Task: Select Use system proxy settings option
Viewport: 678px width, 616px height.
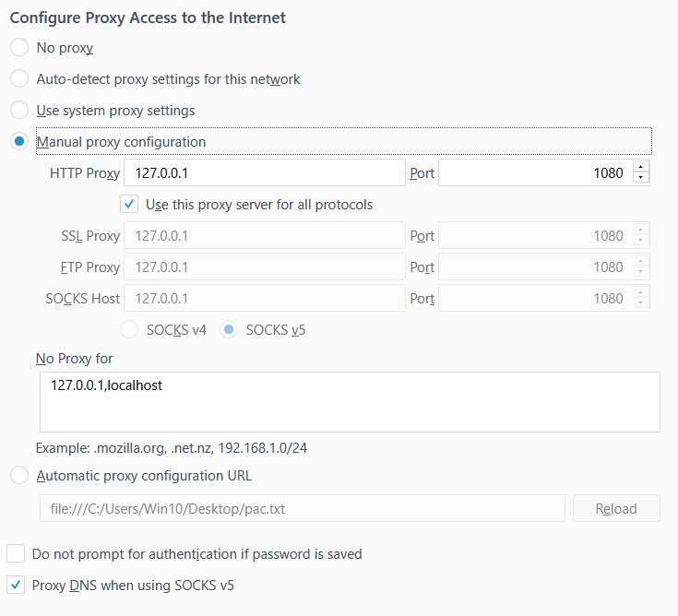Action: [x=19, y=110]
